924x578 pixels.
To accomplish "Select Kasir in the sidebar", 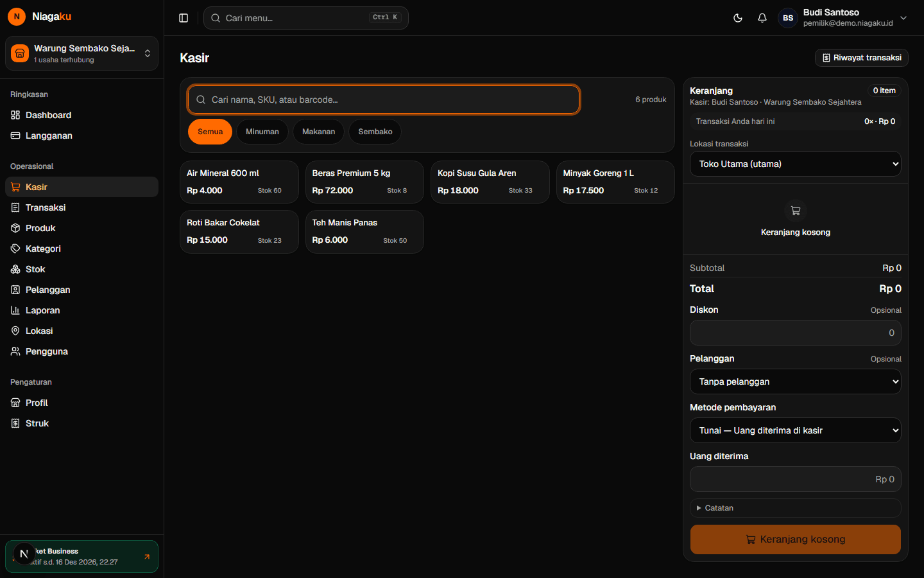I will tap(81, 187).
